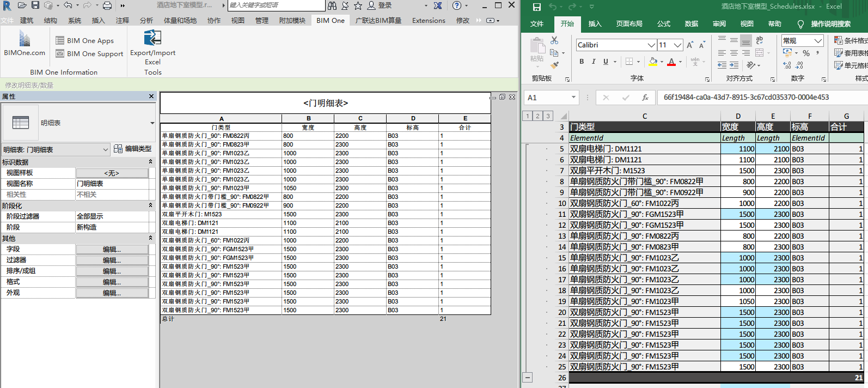Image resolution: width=868 pixels, height=388 pixels.
Task: Click 编辑 button for 字段
Action: tap(112, 249)
